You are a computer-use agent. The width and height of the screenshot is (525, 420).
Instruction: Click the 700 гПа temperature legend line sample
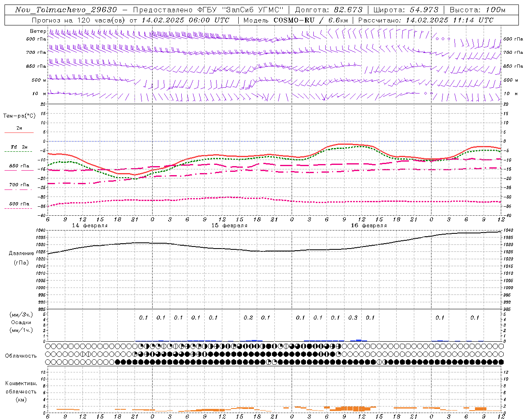[18, 189]
